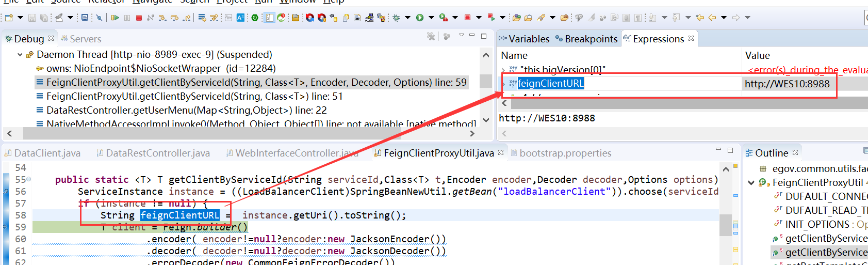The height and width of the screenshot is (265, 868).
Task: Click the Suspend pause icon
Action: coord(127,18)
